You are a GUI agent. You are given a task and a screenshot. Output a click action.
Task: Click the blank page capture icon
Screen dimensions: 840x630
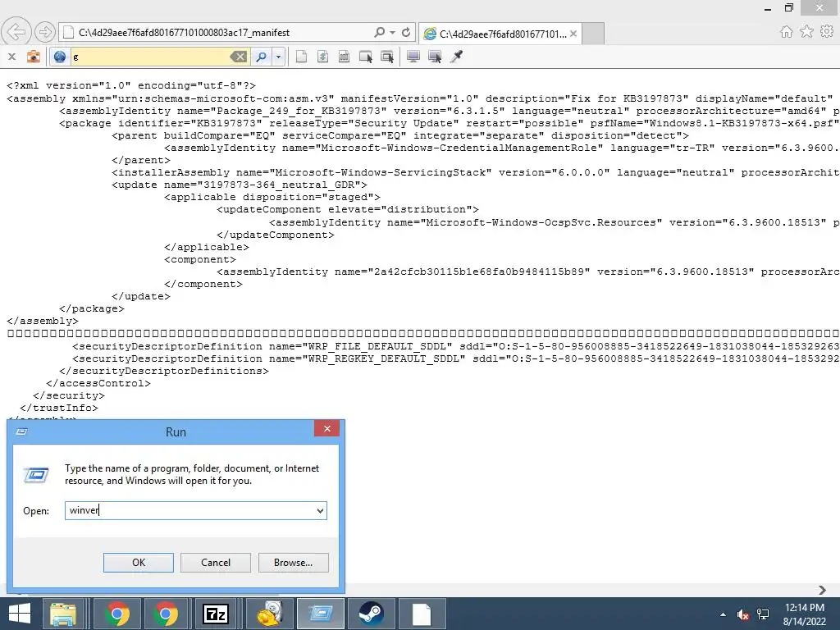[302, 57]
